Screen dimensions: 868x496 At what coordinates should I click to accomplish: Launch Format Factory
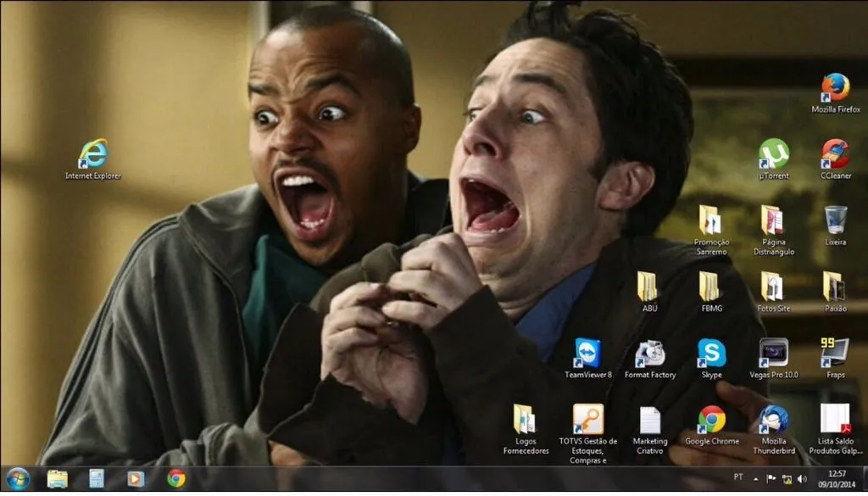pos(649,352)
